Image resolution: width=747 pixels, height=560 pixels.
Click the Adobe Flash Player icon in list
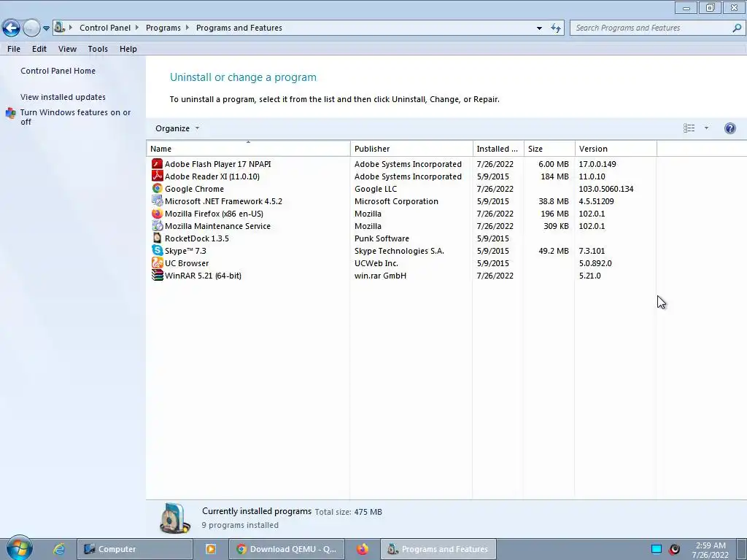(158, 164)
